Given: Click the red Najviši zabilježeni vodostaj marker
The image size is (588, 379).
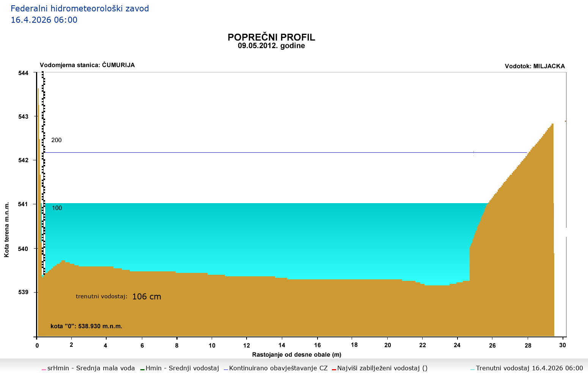Looking at the screenshot, I should click(334, 369).
